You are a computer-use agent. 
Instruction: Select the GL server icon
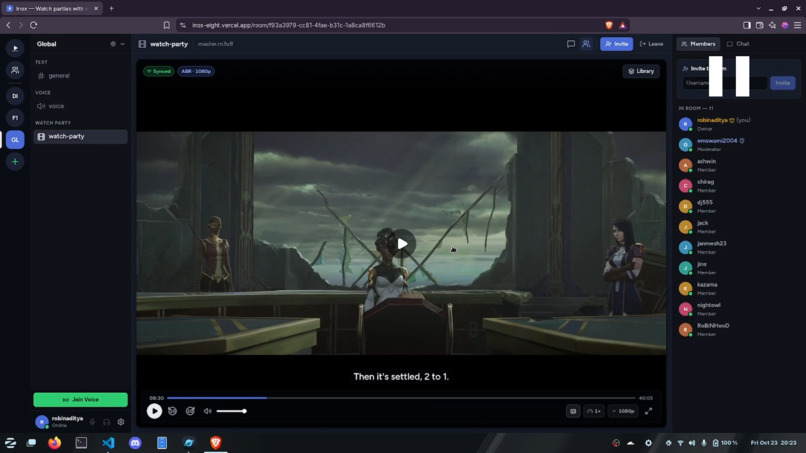[x=15, y=139]
